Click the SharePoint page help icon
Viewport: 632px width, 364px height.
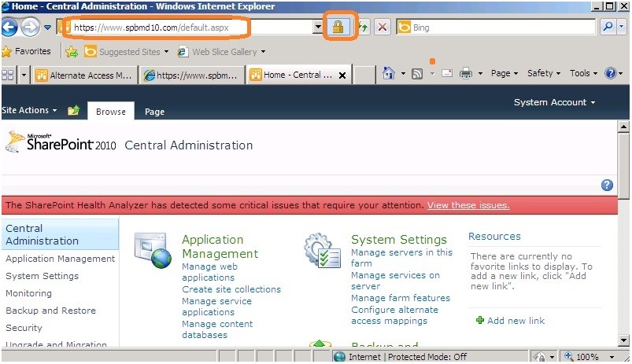[607, 185]
